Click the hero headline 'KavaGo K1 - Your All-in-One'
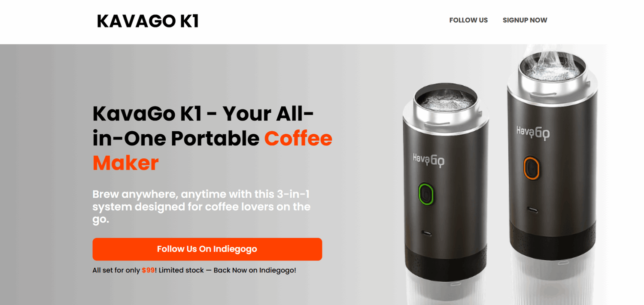Image resolution: width=644 pixels, height=305 pixels. (x=204, y=126)
